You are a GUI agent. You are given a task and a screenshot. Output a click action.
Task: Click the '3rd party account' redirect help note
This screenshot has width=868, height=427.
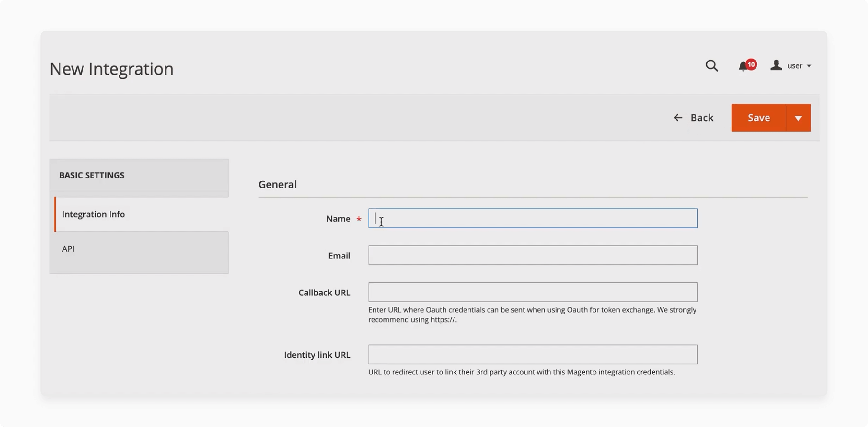(522, 372)
